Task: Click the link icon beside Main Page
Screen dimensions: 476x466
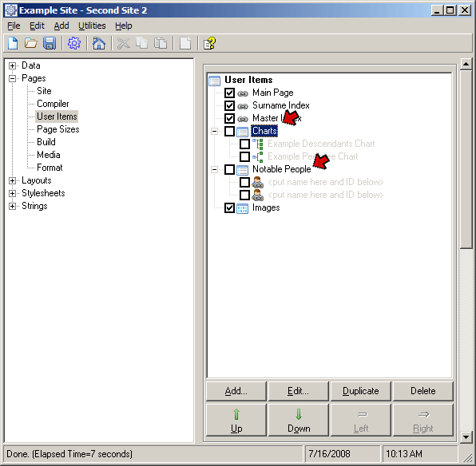Action: [243, 93]
